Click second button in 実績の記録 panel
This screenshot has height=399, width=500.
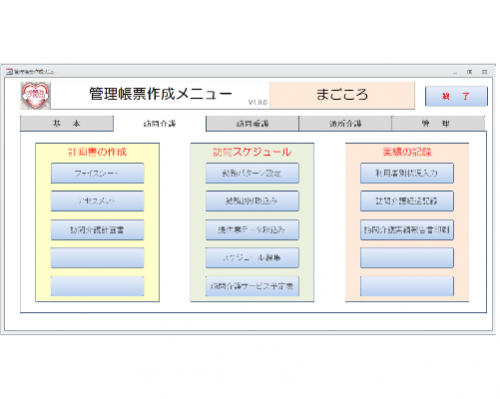[407, 201]
